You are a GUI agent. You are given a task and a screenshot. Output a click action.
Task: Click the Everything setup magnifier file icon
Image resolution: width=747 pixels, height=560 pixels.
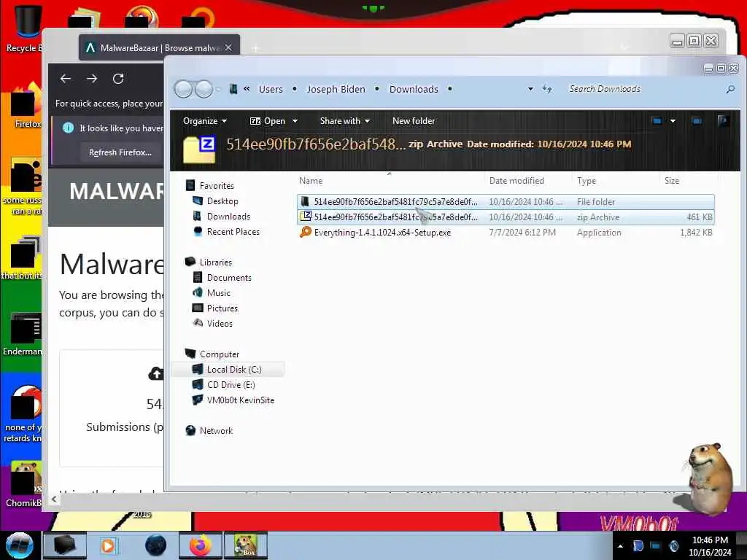(306, 232)
